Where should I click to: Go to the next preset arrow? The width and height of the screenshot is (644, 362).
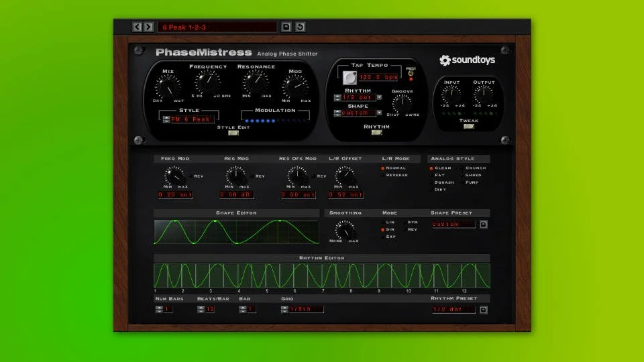149,27
